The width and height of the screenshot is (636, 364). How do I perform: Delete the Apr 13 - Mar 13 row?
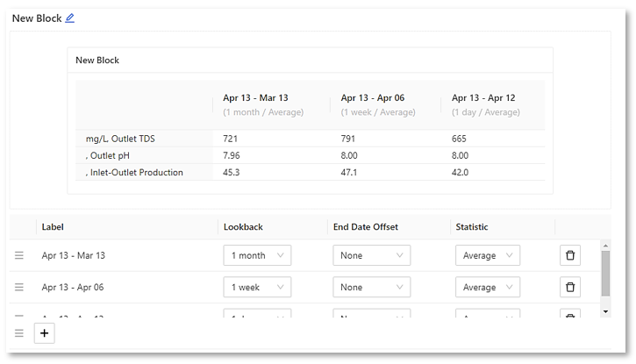pos(570,255)
